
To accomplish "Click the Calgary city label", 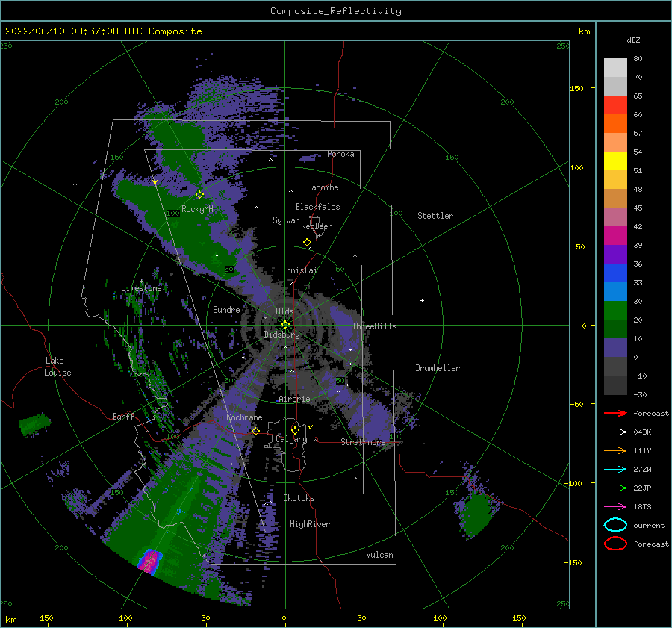I will (x=291, y=439).
